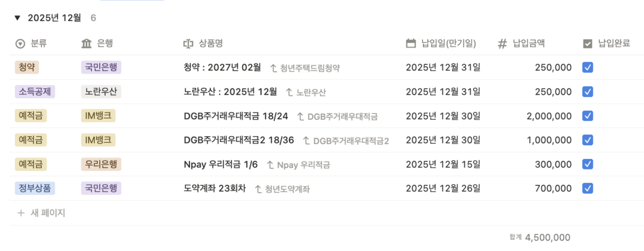Click the scale icon beside 상품명 header

point(189,44)
